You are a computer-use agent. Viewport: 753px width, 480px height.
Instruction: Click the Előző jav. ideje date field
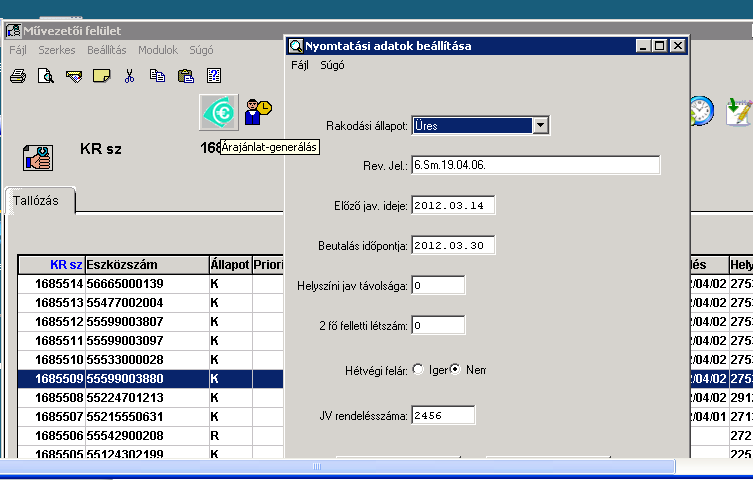pyautogui.click(x=453, y=205)
